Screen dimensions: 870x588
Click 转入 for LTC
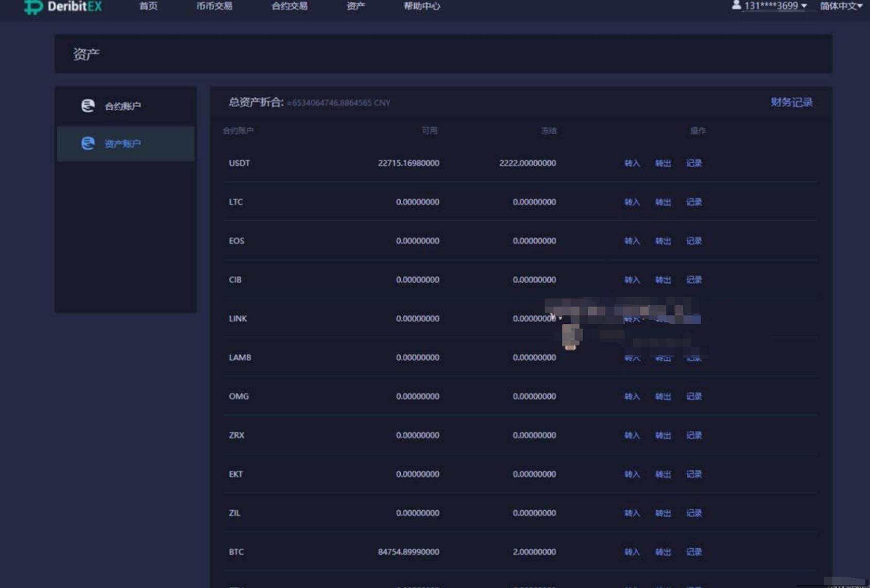pos(632,202)
